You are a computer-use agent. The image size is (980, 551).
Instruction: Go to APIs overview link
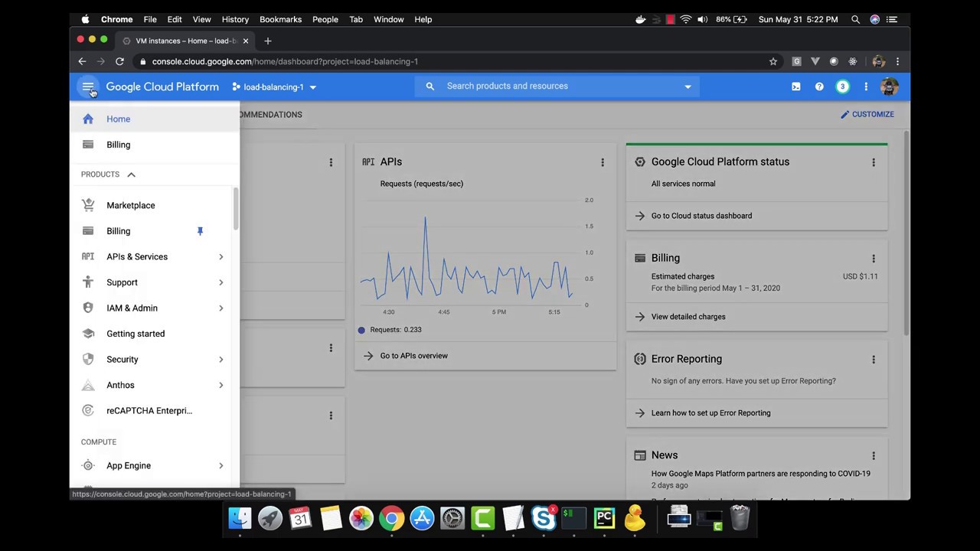click(x=413, y=356)
